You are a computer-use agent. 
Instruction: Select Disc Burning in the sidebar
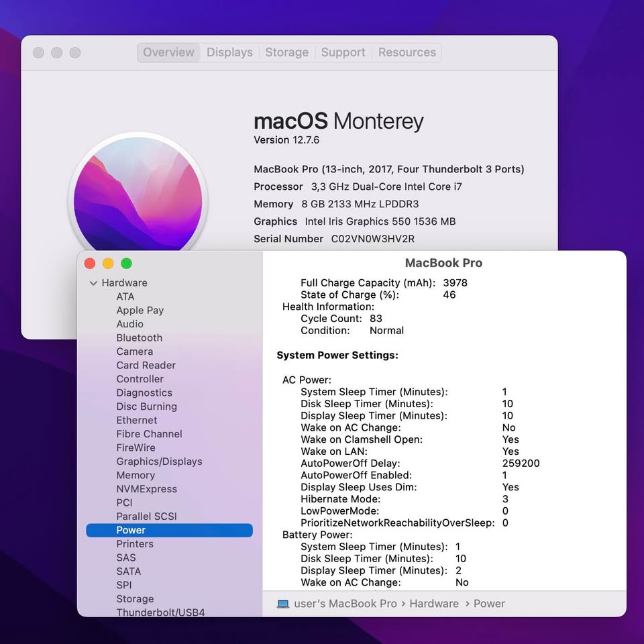147,407
